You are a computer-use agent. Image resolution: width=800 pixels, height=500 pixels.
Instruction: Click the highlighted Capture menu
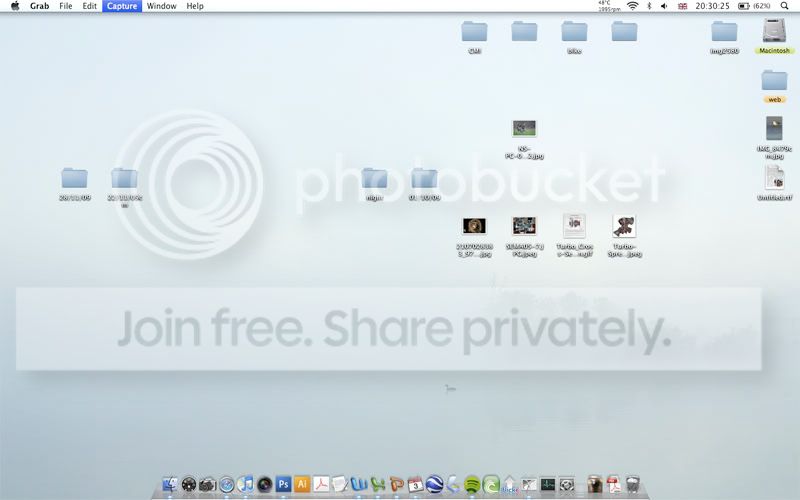click(122, 6)
